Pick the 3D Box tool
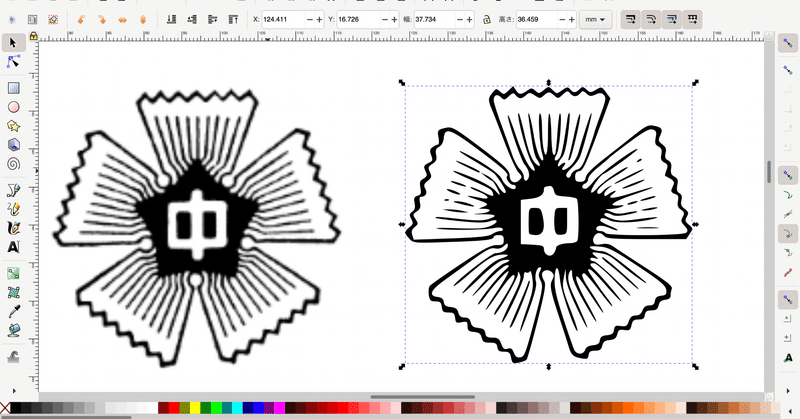This screenshot has width=800, height=419. (14, 145)
